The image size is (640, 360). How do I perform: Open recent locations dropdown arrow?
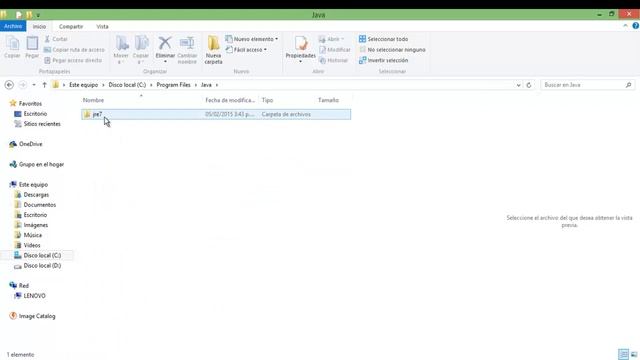tap(34, 85)
